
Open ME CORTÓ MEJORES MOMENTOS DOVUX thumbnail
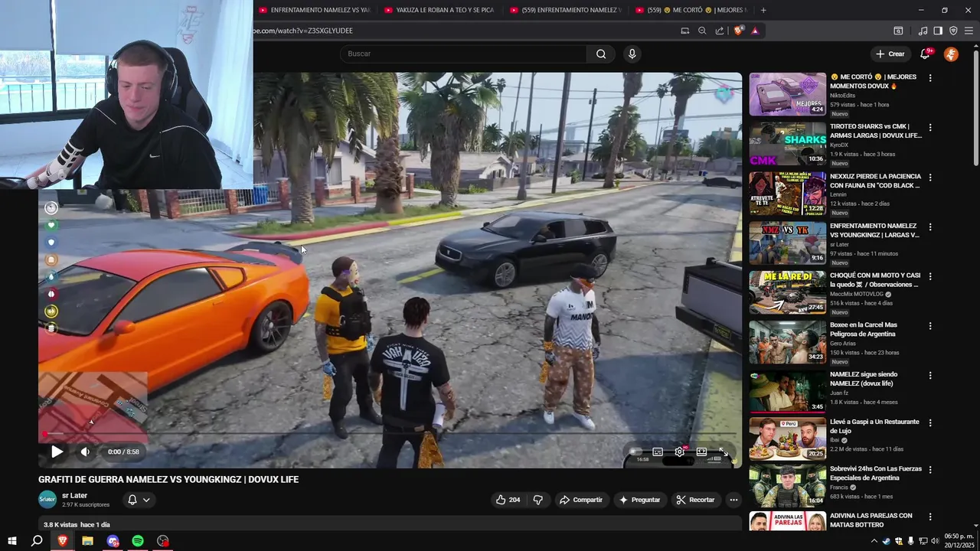pos(788,94)
